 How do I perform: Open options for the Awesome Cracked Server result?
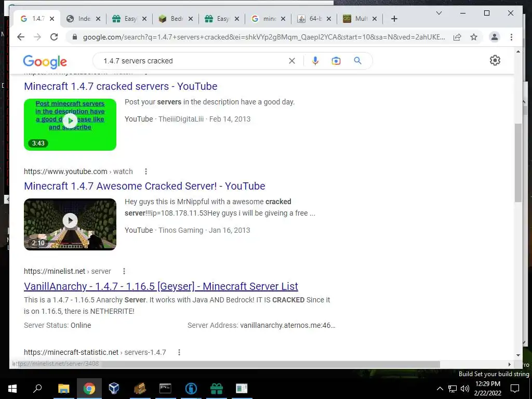coord(146,171)
